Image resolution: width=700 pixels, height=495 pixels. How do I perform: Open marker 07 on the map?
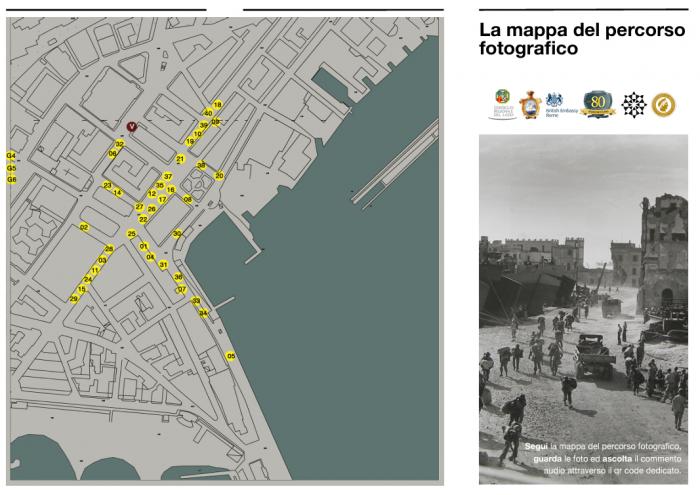pyautogui.click(x=182, y=289)
